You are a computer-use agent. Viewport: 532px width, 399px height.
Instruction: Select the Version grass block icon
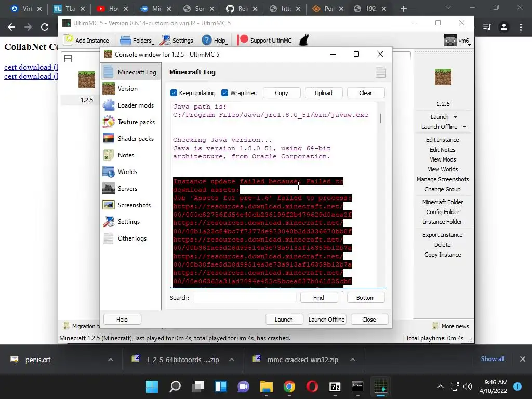[108, 88]
